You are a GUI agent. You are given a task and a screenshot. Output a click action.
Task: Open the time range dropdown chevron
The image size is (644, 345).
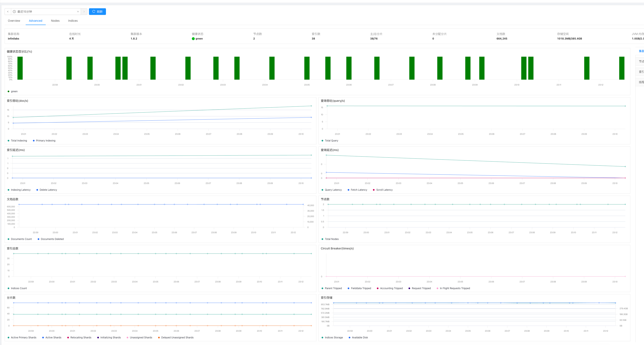[78, 12]
